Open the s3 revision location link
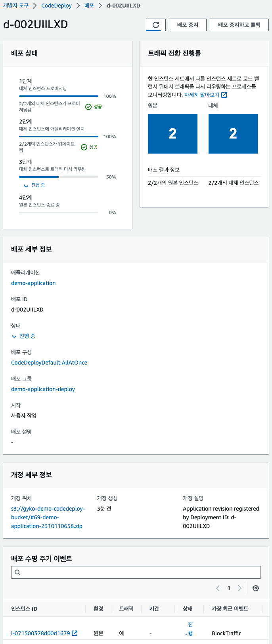272x644 pixels. point(48,517)
